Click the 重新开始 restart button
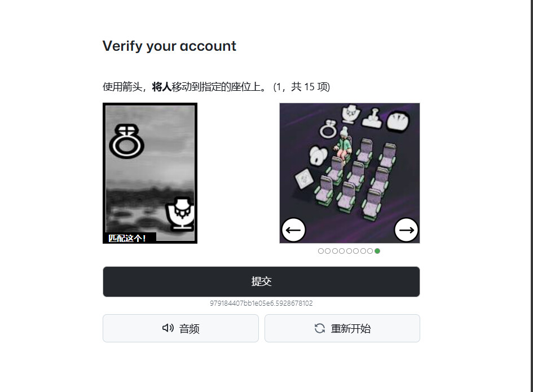The height and width of the screenshot is (392, 533). (x=342, y=328)
